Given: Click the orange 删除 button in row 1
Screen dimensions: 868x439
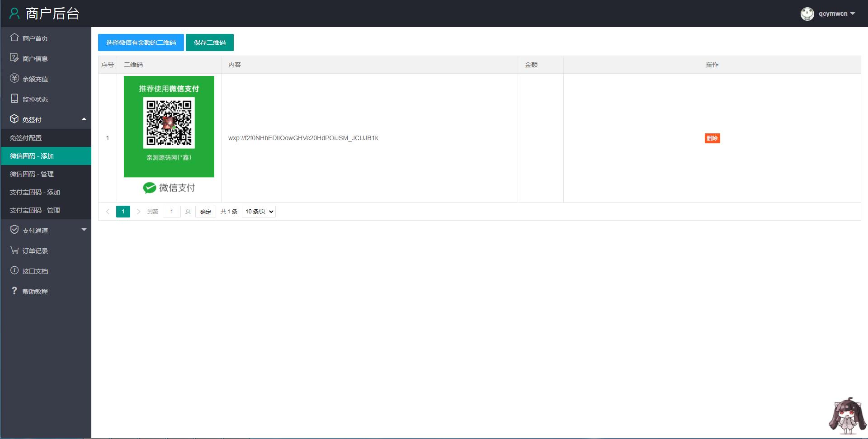Looking at the screenshot, I should (712, 138).
